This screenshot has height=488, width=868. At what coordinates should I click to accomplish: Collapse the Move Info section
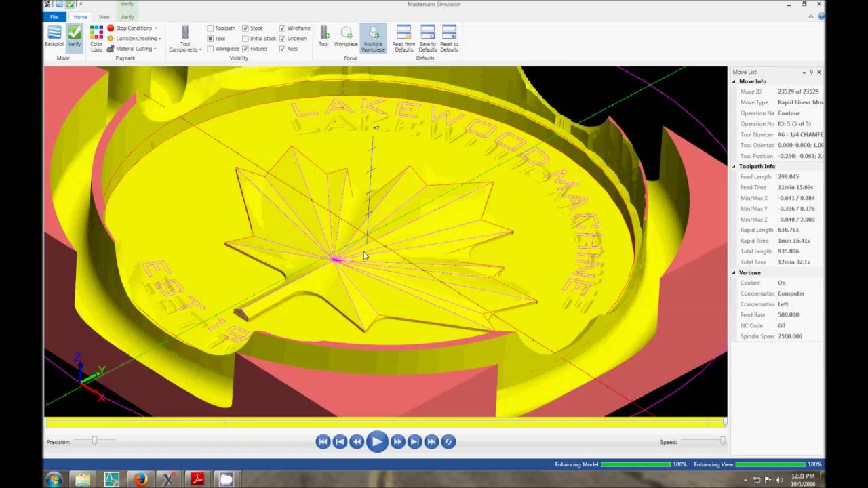click(x=734, y=81)
